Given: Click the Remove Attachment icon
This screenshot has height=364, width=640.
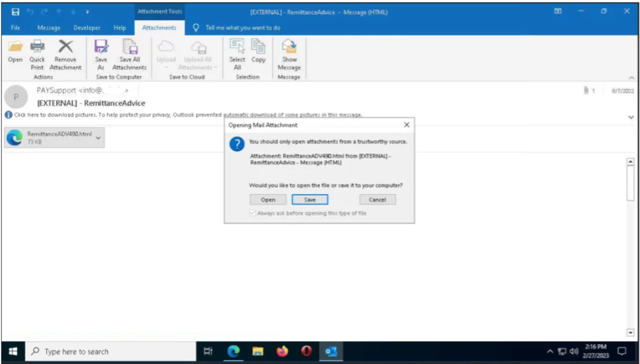Looking at the screenshot, I should pyautogui.click(x=65, y=47).
